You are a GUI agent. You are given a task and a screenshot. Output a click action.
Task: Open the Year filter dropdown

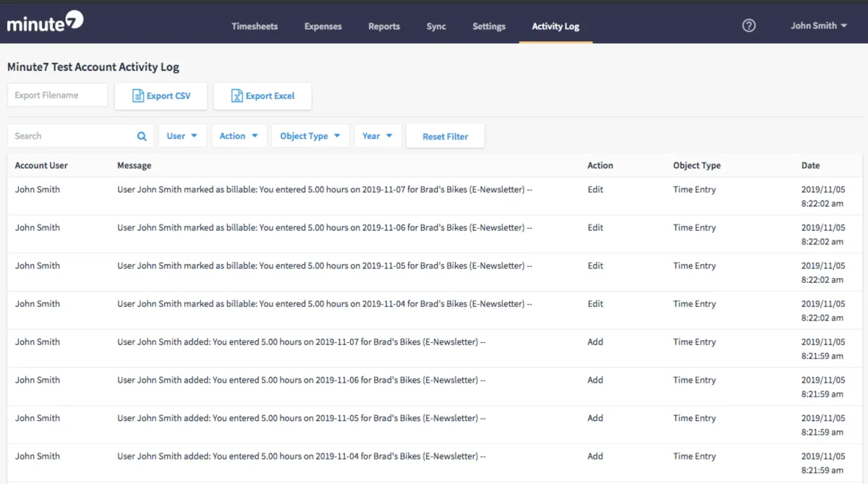click(x=378, y=136)
